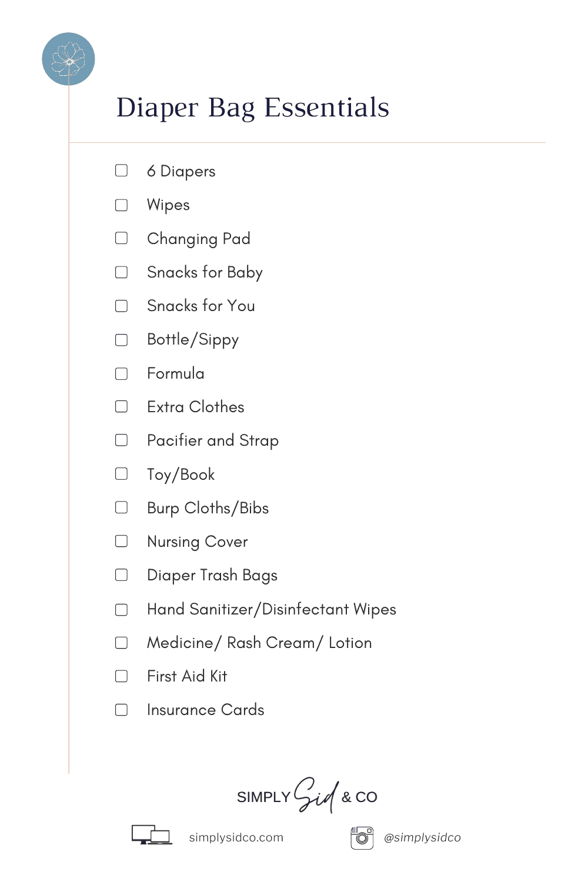Image resolution: width=588 pixels, height=882 pixels.
Task: Tick the Wipes checkbox
Action: (121, 205)
